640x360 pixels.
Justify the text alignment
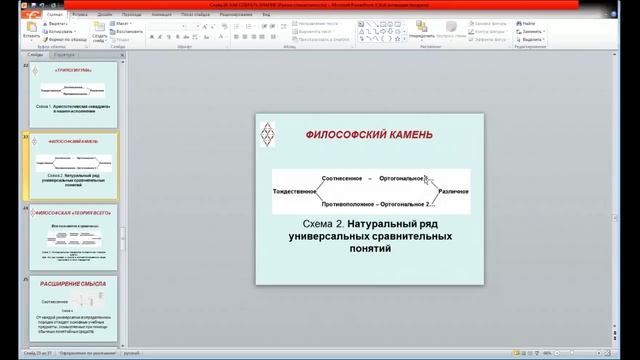pos(262,37)
